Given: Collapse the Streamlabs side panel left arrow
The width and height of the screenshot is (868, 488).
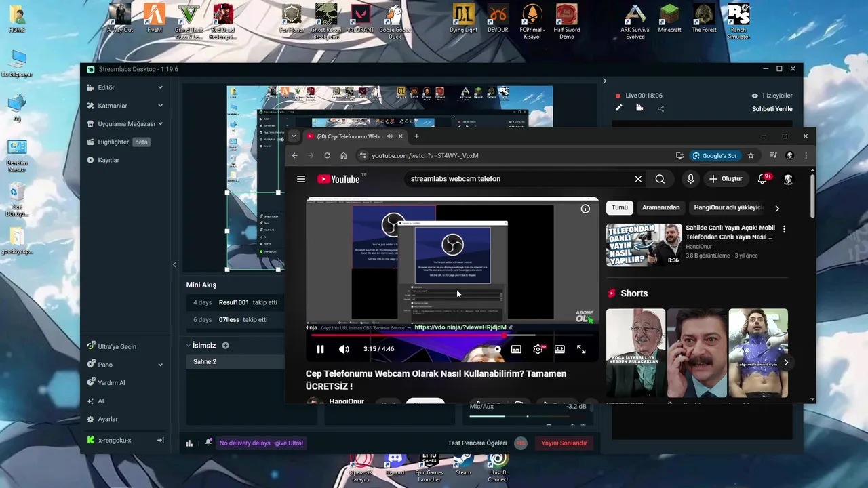Looking at the screenshot, I should (x=174, y=265).
